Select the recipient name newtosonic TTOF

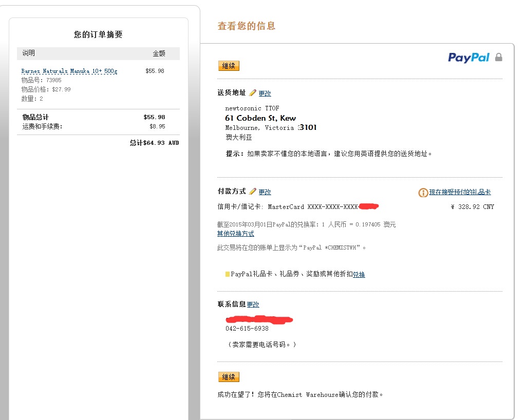click(x=252, y=108)
